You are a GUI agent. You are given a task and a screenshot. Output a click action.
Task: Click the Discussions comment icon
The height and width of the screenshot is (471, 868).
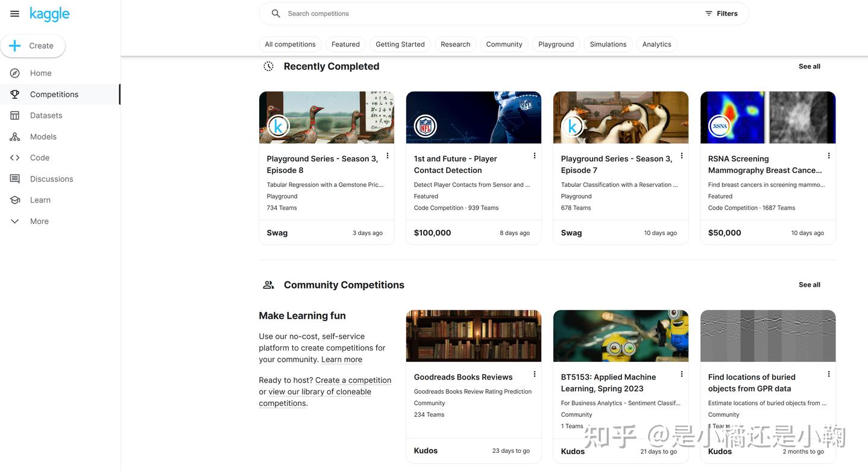click(x=15, y=179)
